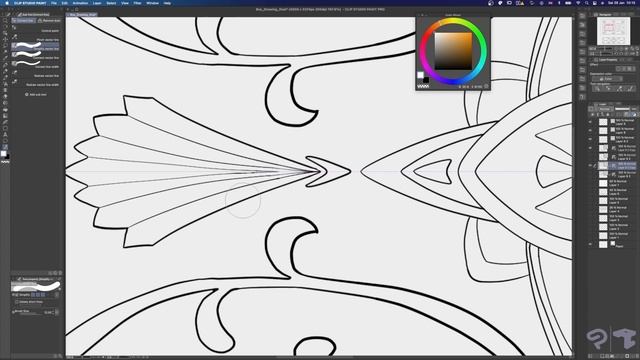The width and height of the screenshot is (640, 360).
Task: Select the highlighted Correct line tool
Action: coord(5,147)
